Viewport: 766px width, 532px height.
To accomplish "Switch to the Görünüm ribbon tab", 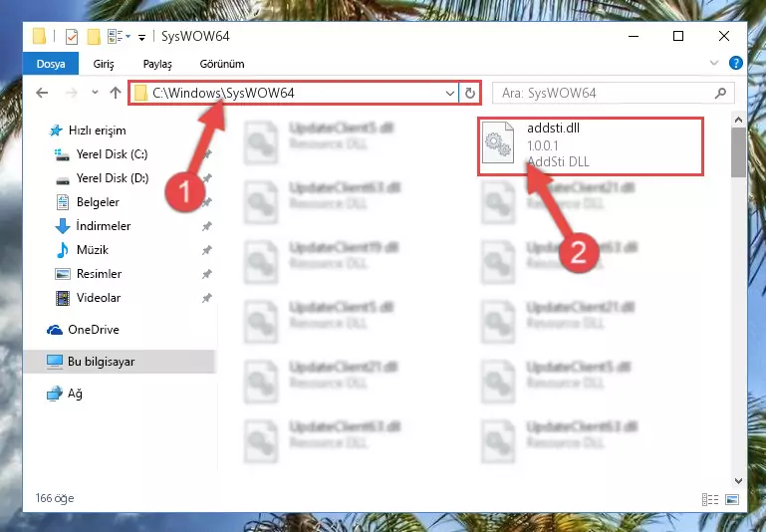I will (222, 64).
